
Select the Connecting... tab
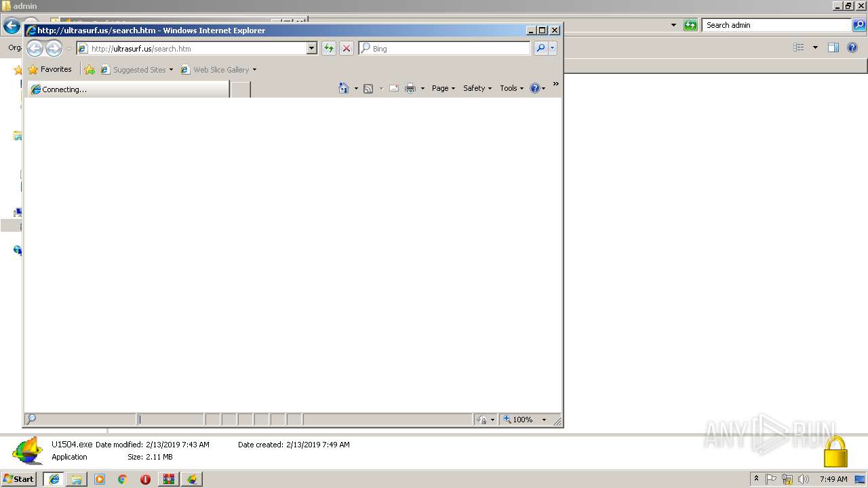point(129,89)
